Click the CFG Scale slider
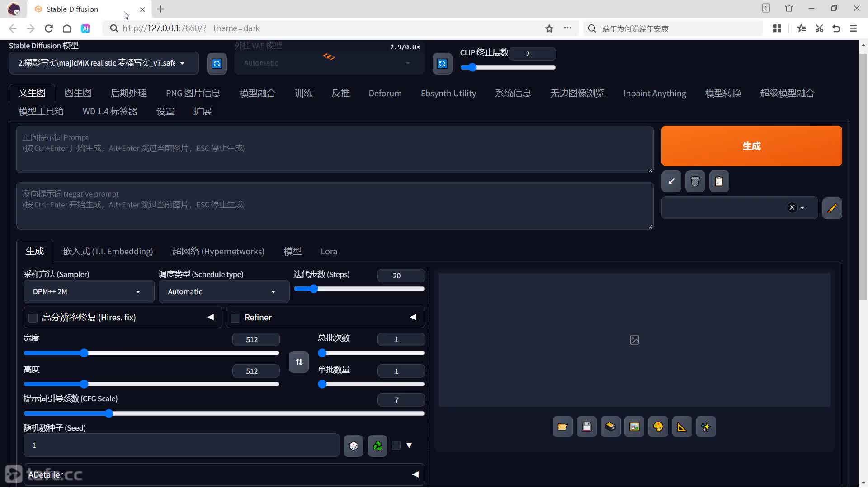Viewport: 868px width, 488px height. tap(224, 414)
